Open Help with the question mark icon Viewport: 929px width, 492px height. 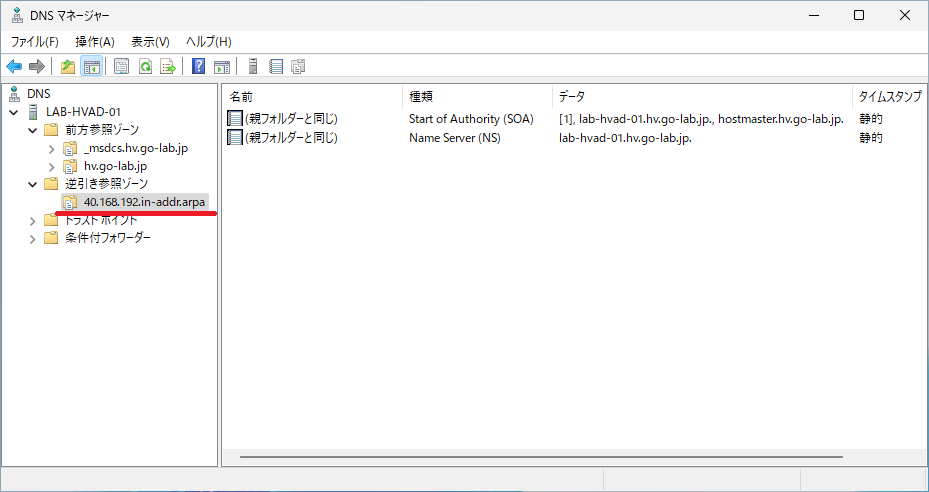[199, 66]
